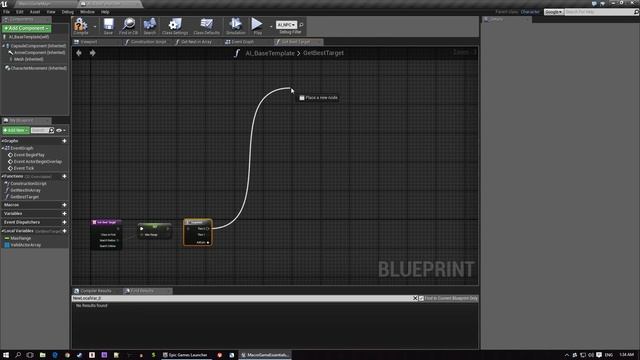Click the search icon in My Blueprint
Screen dimensions: 640x360
click(51, 130)
